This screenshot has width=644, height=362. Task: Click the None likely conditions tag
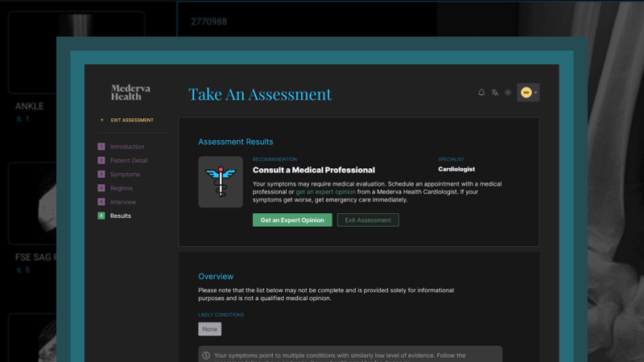[209, 329]
